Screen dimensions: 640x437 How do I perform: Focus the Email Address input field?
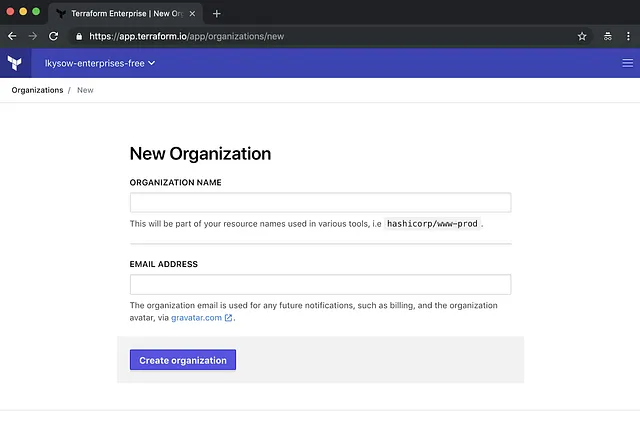(320, 284)
